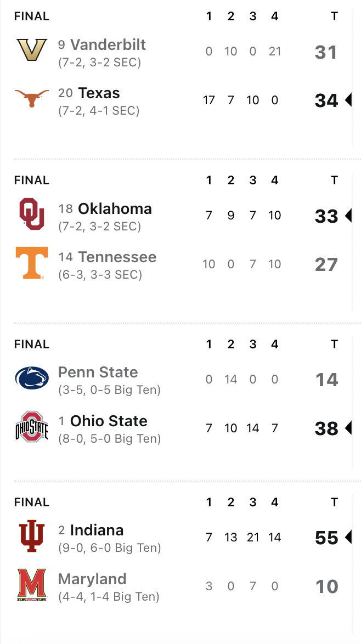Click Indiana's final score of 55
361x644 pixels.
click(326, 538)
